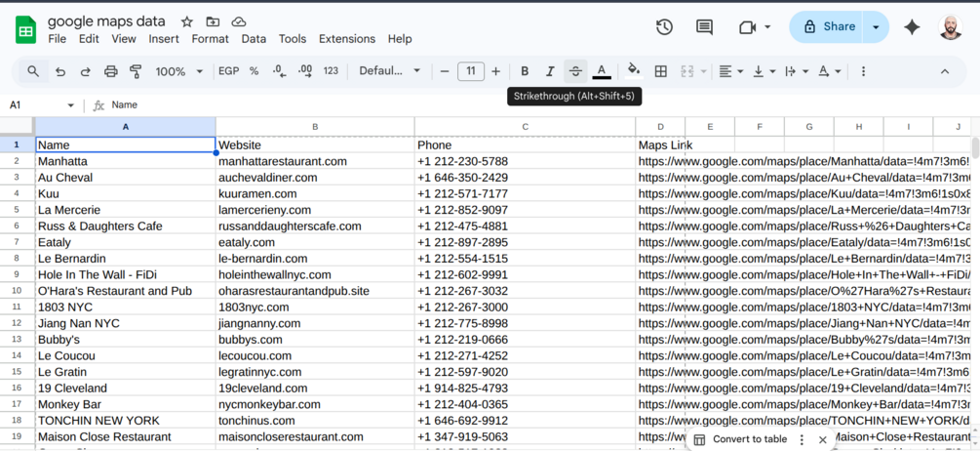
Task: Open video call options arrow
Action: 767,27
